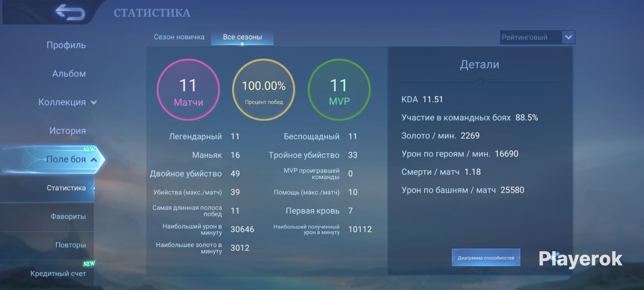The width and height of the screenshot is (644, 290).
Task: Open the Рейтинговый mode dropdown
Action: 537,37
